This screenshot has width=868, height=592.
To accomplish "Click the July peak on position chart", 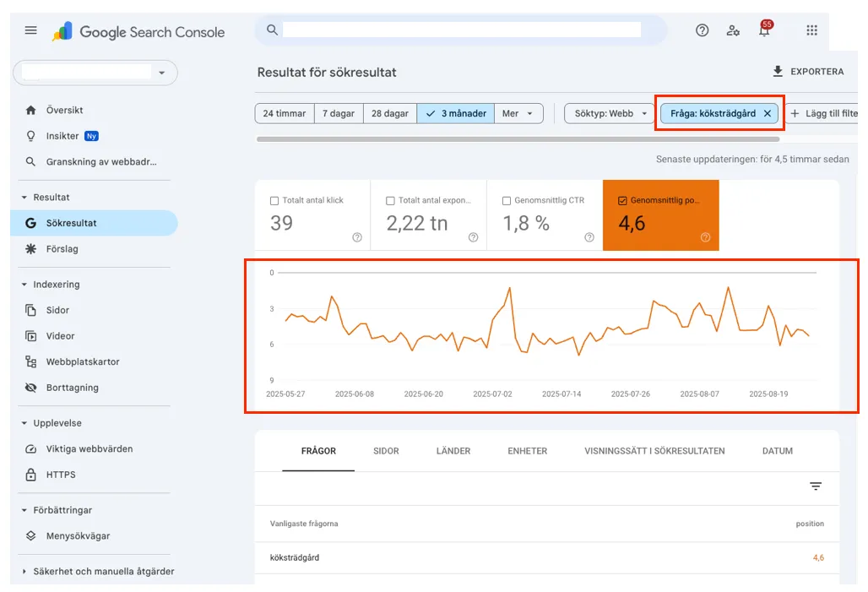I will [509, 289].
